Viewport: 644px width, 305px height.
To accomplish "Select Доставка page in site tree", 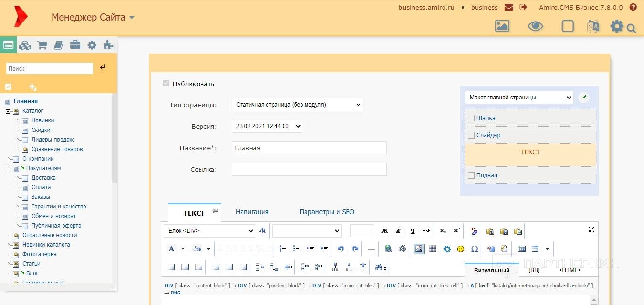I will (x=43, y=178).
